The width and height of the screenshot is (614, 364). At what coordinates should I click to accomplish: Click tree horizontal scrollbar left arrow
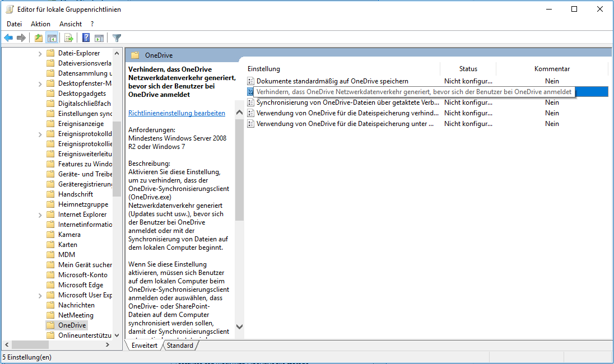7,345
